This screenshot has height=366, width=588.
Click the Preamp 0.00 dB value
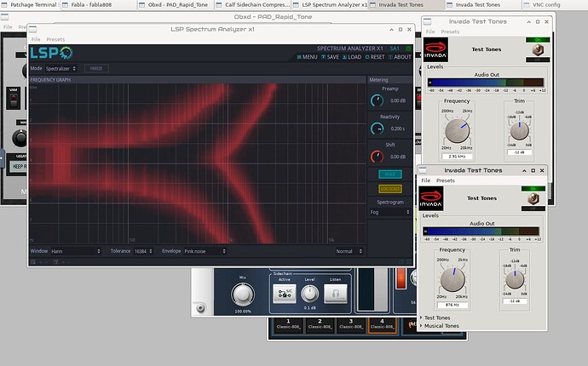click(397, 100)
